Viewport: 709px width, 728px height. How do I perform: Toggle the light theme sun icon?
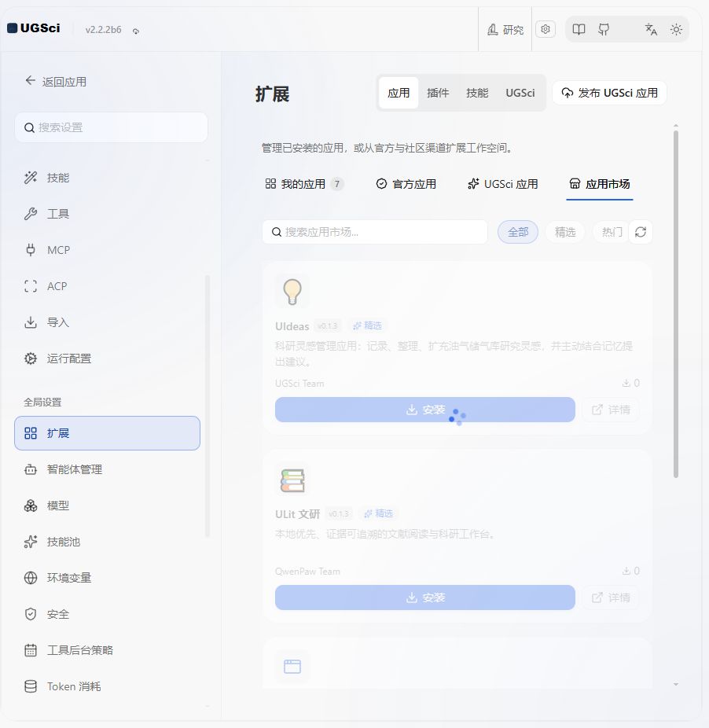click(676, 30)
